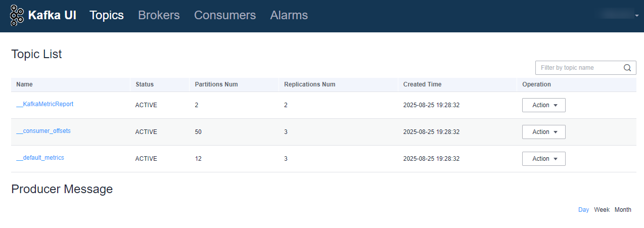Select the Month time range
The height and width of the screenshot is (228, 644).
[x=623, y=210]
